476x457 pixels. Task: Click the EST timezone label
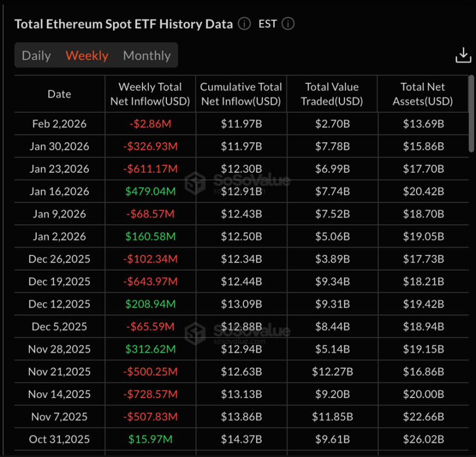point(268,24)
